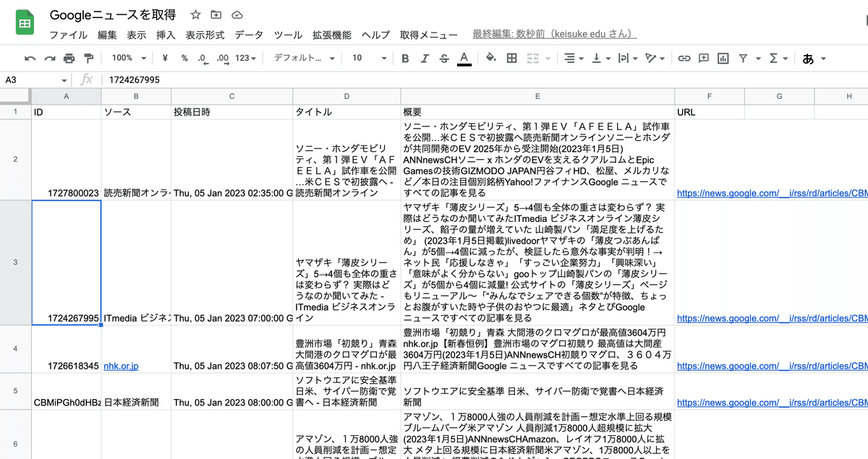
Task: Select cell with ID 1727800023
Action: [x=67, y=160]
